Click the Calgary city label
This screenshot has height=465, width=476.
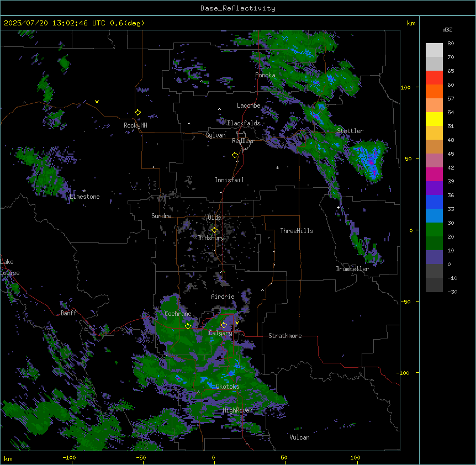220,333
